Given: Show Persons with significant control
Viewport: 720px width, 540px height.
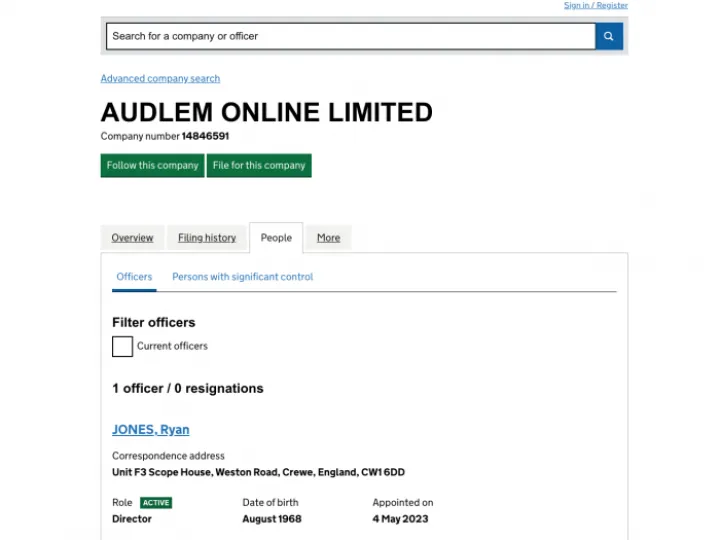Looking at the screenshot, I should pyautogui.click(x=242, y=277).
